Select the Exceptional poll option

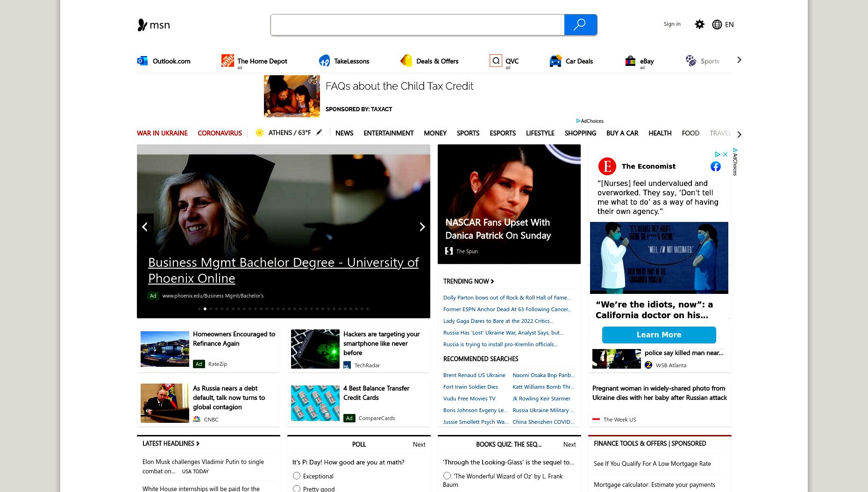click(297, 476)
